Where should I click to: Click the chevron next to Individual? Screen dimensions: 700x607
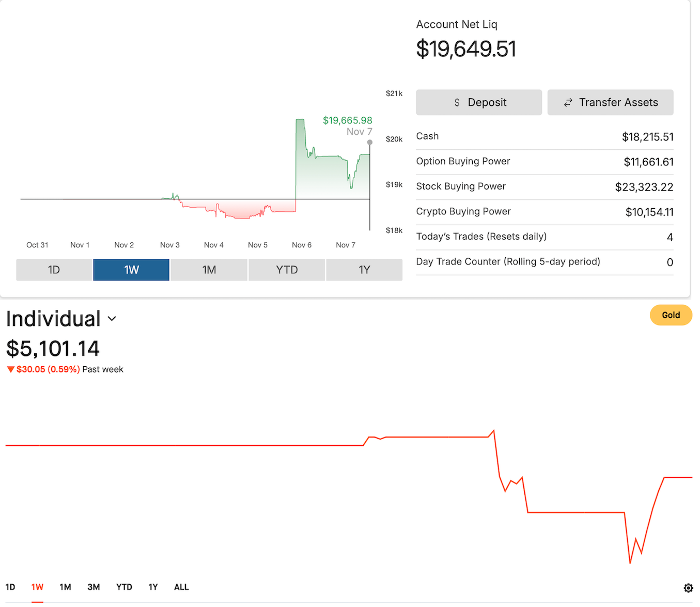[112, 319]
